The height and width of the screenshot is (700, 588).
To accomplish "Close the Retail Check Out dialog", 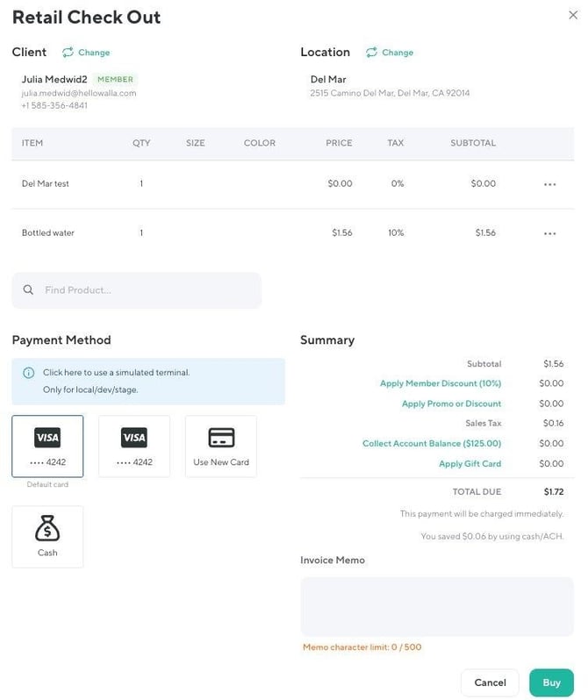I will click(x=573, y=15).
